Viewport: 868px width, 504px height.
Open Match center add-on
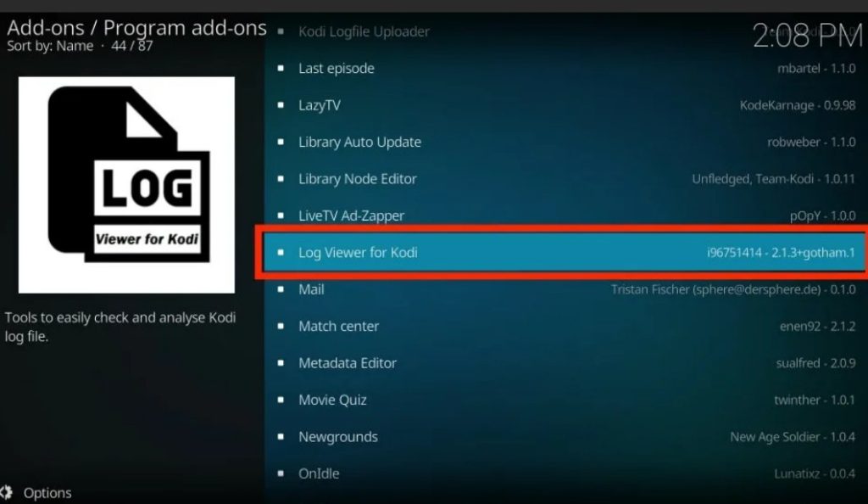566,326
